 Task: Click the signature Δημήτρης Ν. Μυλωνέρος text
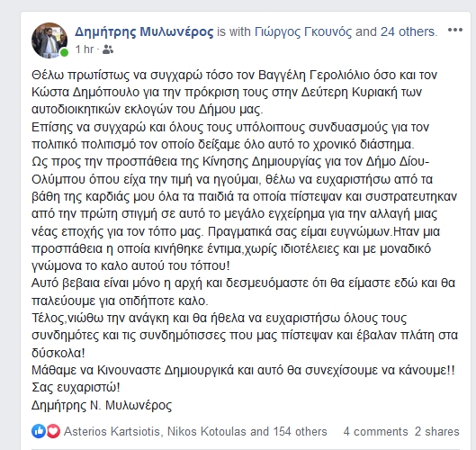coord(102,405)
